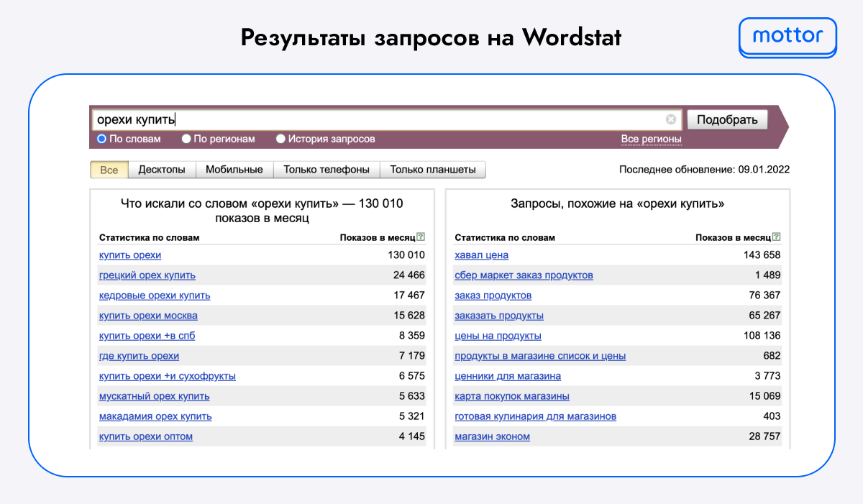This screenshot has height=504, width=863.
Task: Click the value "3 773"
Action: 767,376
